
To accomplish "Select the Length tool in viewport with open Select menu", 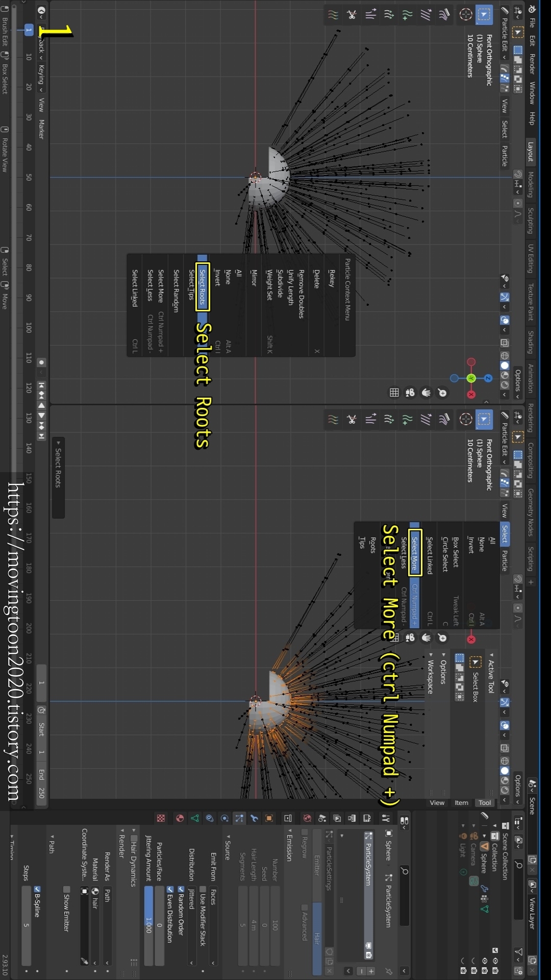I will (x=389, y=420).
